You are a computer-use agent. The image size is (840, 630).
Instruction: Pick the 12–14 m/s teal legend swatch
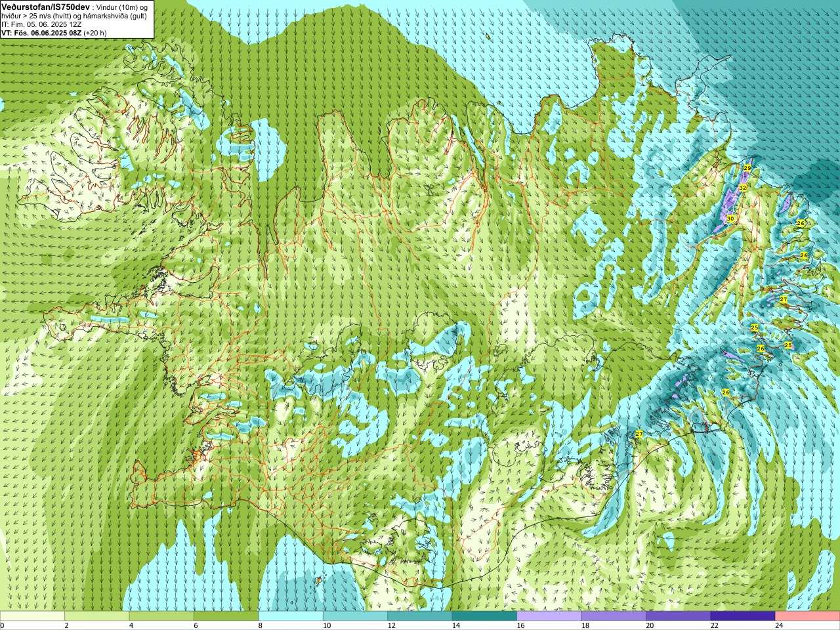tap(420, 616)
